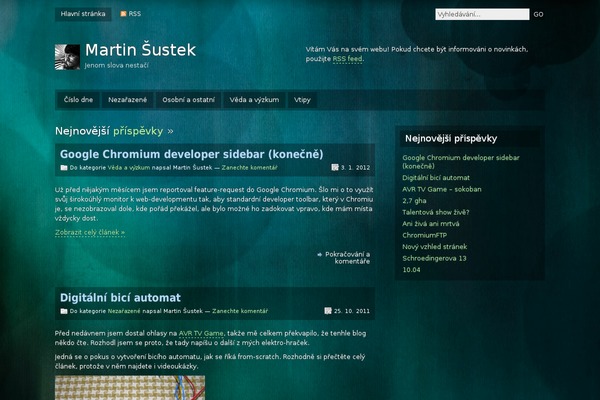Screen dimensions: 600x400
Task: Click the příspěvky heading link
Action: point(138,131)
